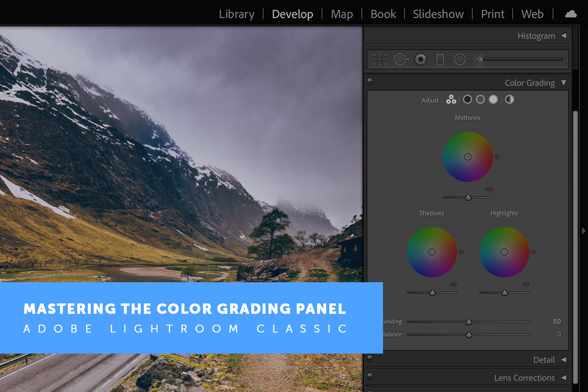Open the Web module
This screenshot has height=392, width=588.
[532, 14]
